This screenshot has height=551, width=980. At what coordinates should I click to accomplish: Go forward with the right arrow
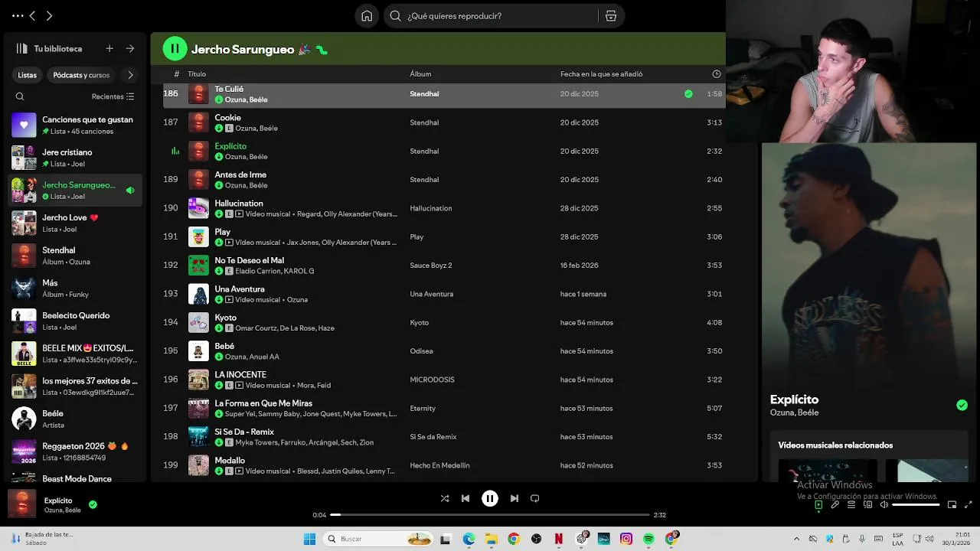click(49, 15)
